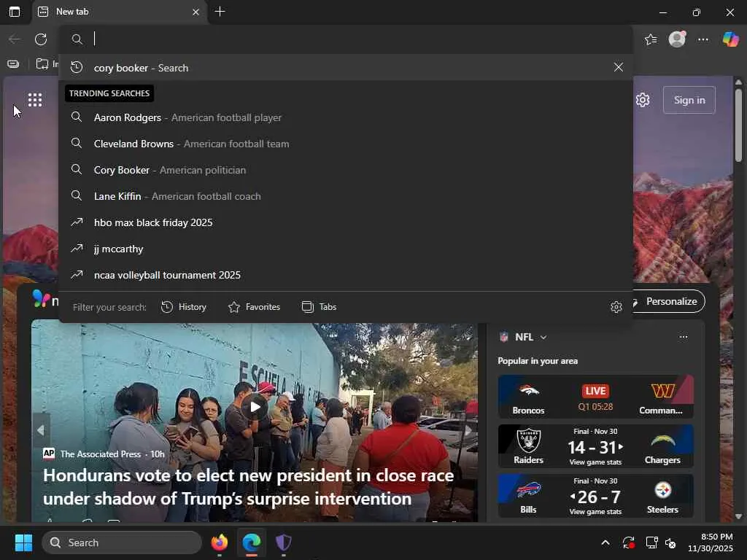The image size is (747, 560).
Task: Click the page vertical scrollbar thumb
Action: [738, 125]
